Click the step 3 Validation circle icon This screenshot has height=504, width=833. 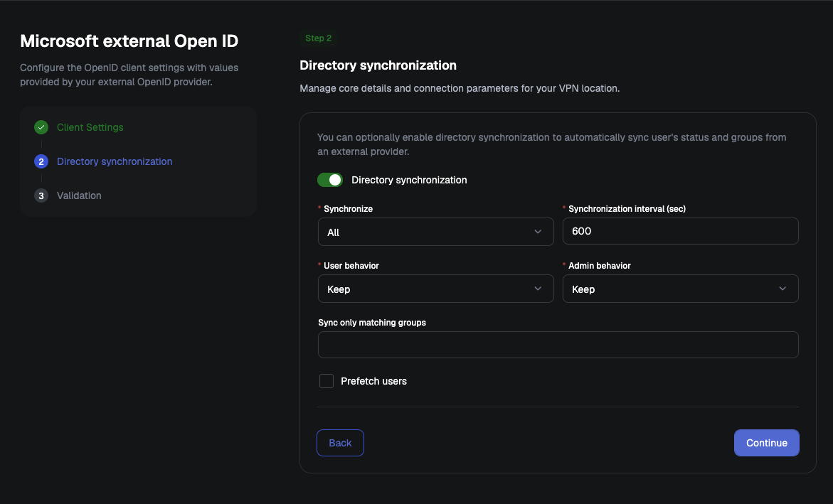pyautogui.click(x=41, y=195)
